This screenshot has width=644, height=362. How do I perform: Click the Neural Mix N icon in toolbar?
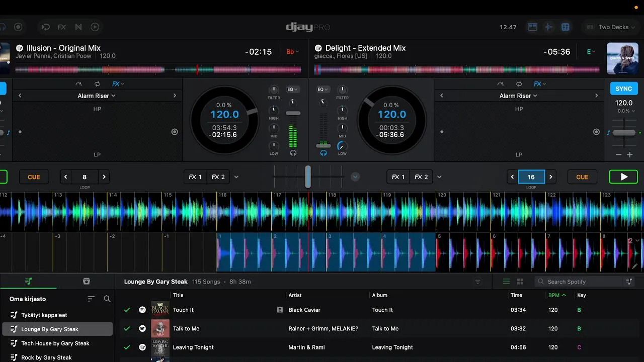coord(78,27)
